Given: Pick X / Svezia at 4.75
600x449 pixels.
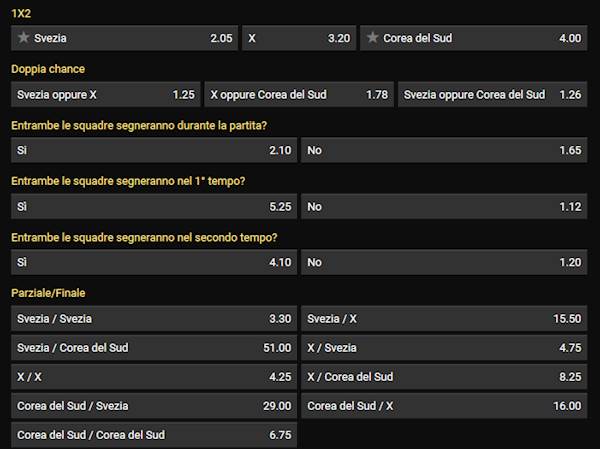Looking at the screenshot, I should point(444,348).
